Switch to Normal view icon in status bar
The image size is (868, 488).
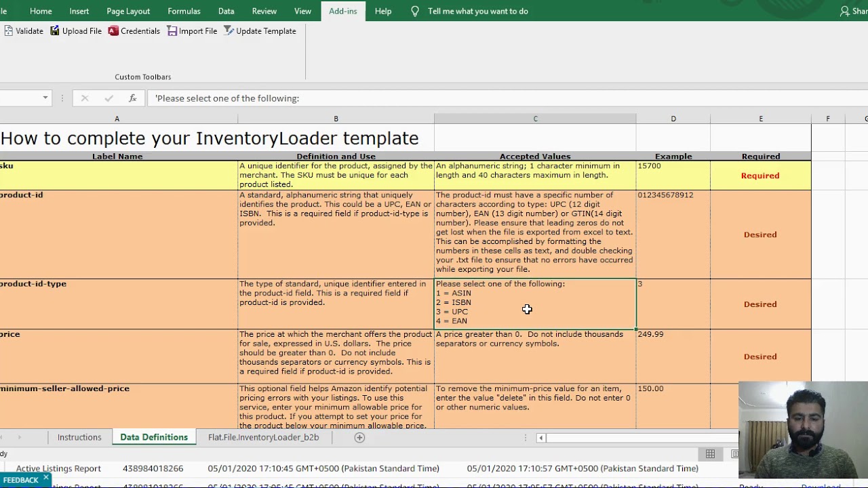[710, 454]
